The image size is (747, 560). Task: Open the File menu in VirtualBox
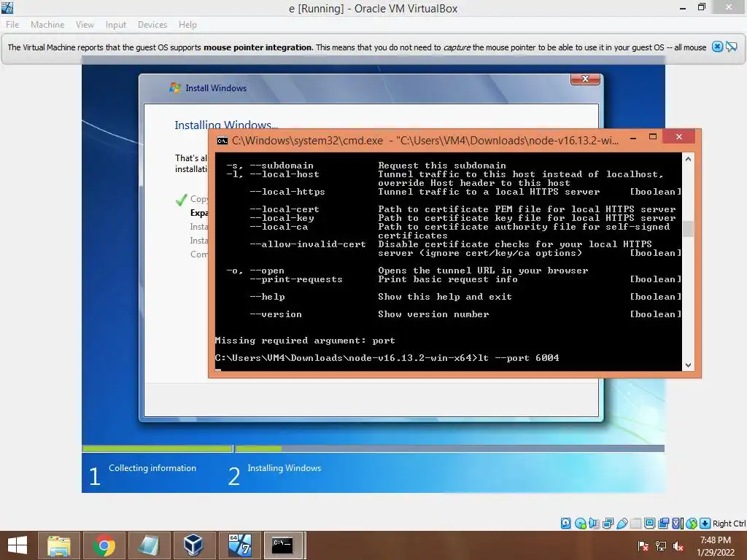(x=12, y=24)
